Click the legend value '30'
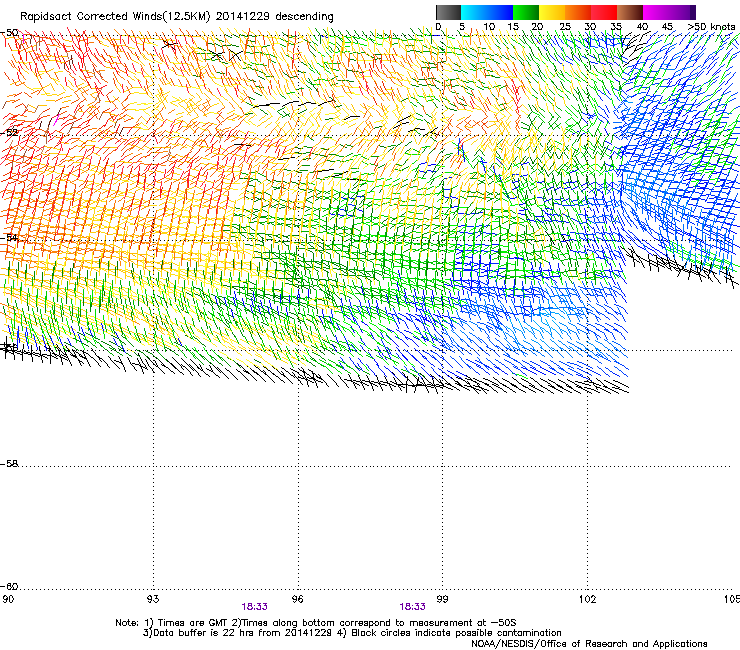 pos(590,27)
